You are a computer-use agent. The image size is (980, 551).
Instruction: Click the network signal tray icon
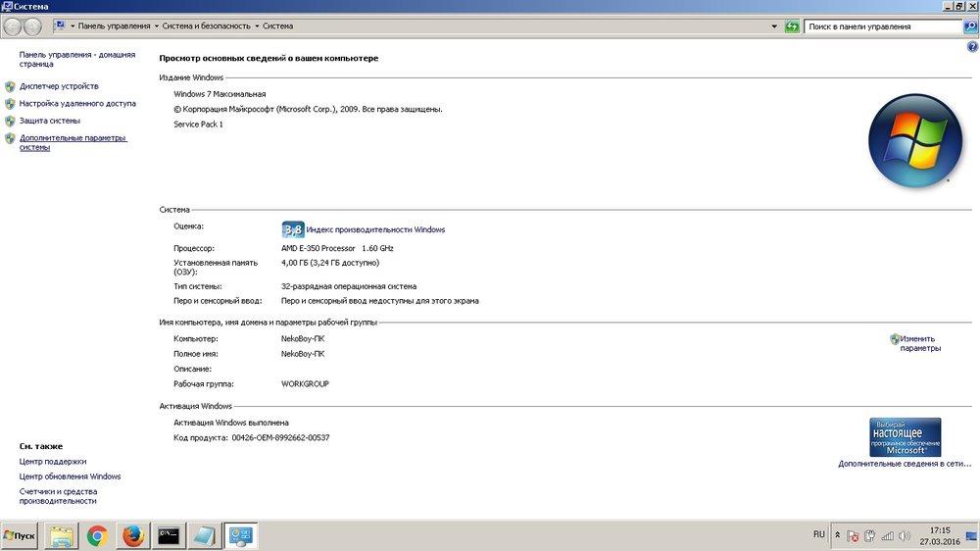pos(886,536)
